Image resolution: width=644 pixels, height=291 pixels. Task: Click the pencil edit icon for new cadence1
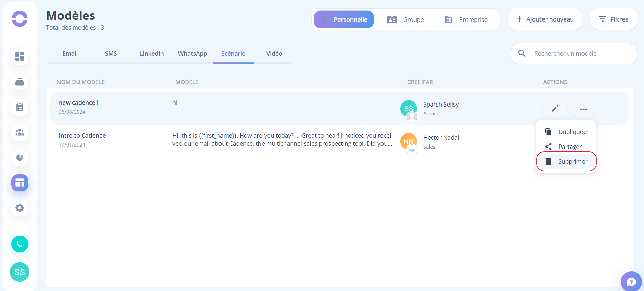point(555,109)
